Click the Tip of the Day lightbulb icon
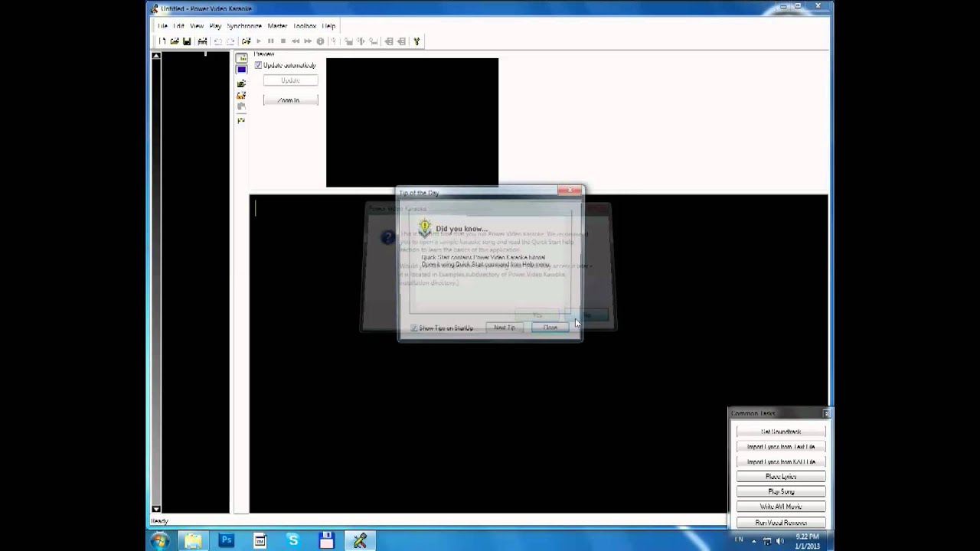980x551 pixels. tap(425, 227)
